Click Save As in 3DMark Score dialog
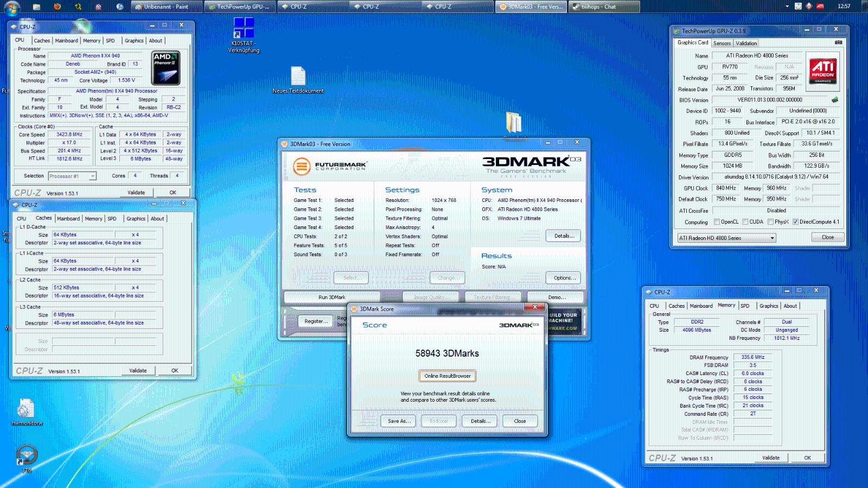The image size is (868, 488). 399,421
